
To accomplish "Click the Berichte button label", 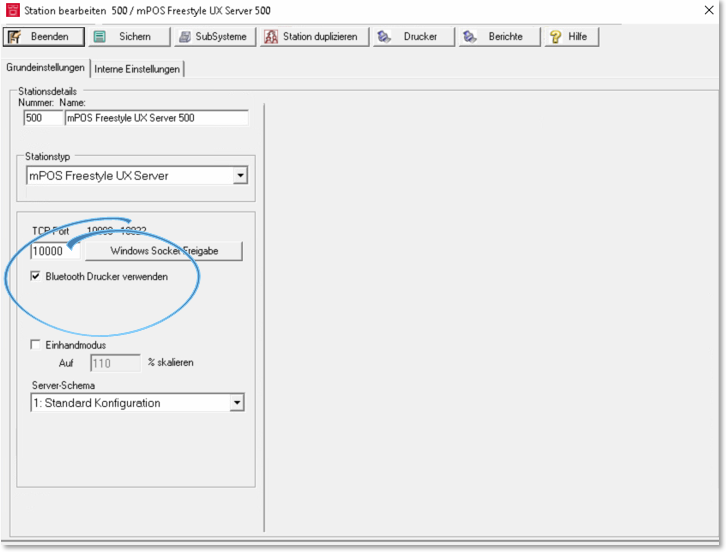I will point(506,37).
